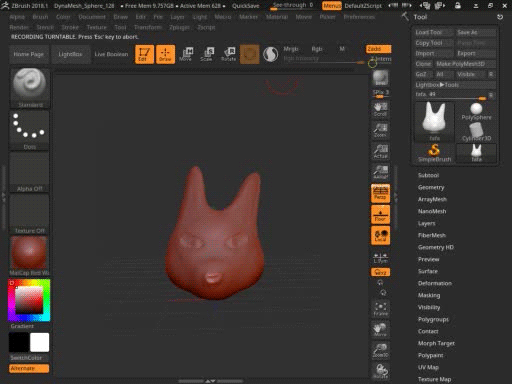Select the Draw mode button
Image resolution: width=512 pixels, height=384 pixels.
point(165,54)
